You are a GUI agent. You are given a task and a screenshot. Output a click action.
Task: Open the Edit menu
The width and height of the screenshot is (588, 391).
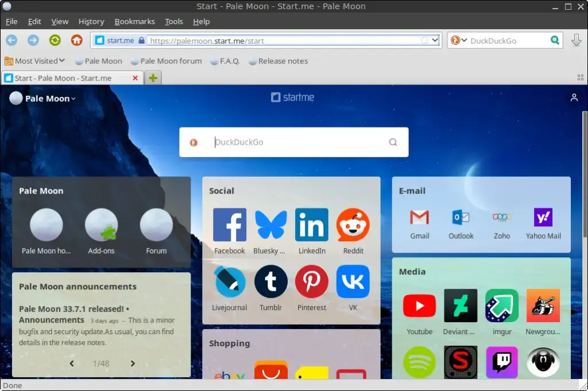pyautogui.click(x=34, y=21)
